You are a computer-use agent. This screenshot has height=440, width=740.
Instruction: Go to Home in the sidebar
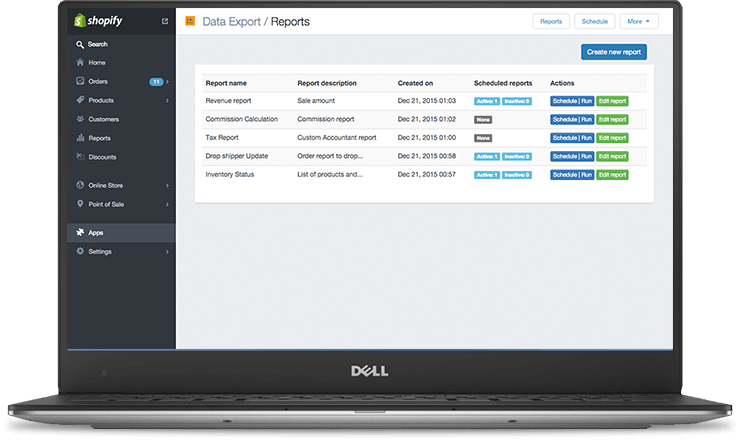coord(96,63)
